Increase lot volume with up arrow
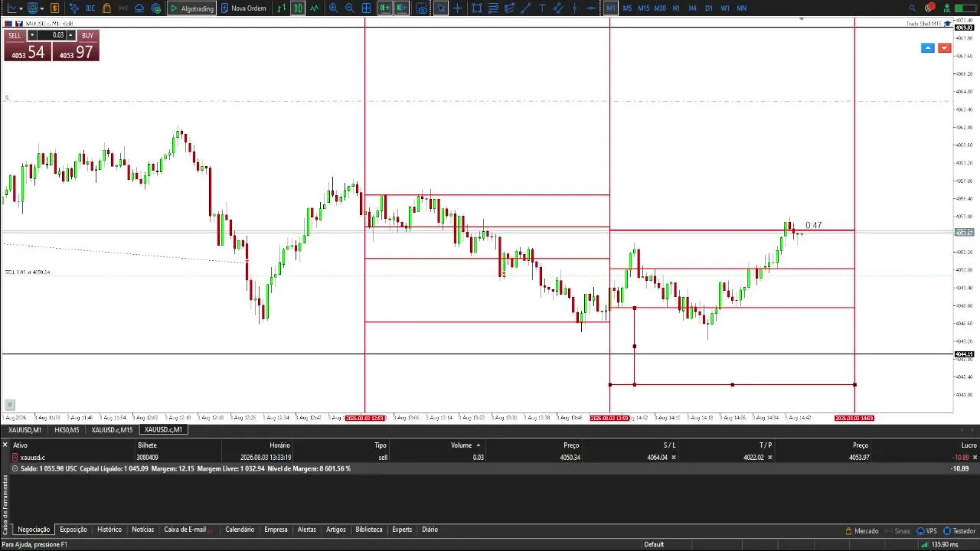980x551 pixels. click(x=70, y=35)
